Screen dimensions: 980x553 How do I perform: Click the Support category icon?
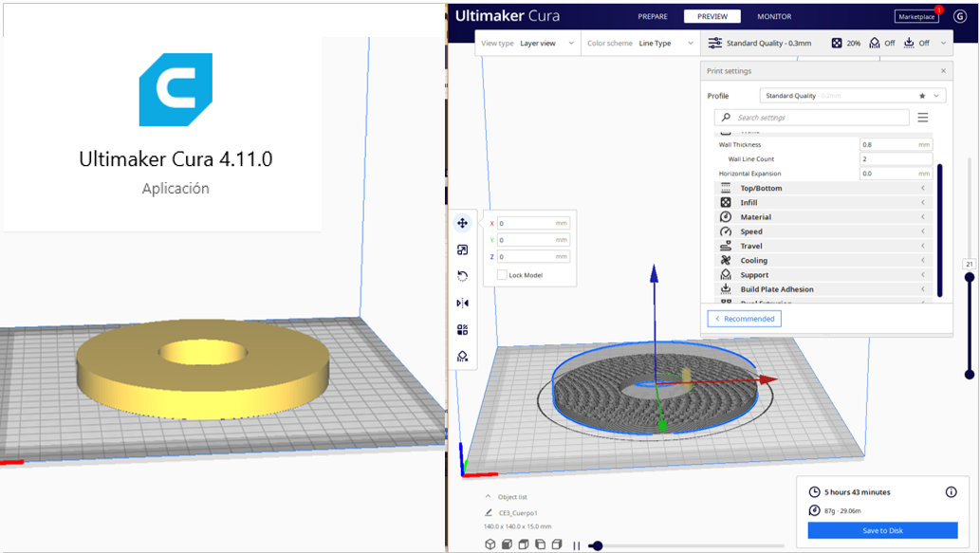[726, 275]
